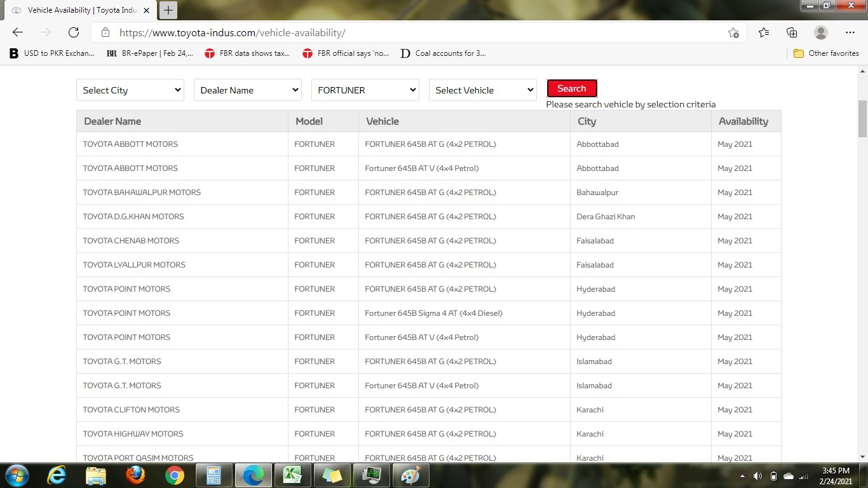Expand the Select Vehicle dropdown
The image size is (868, 488).
click(x=483, y=90)
